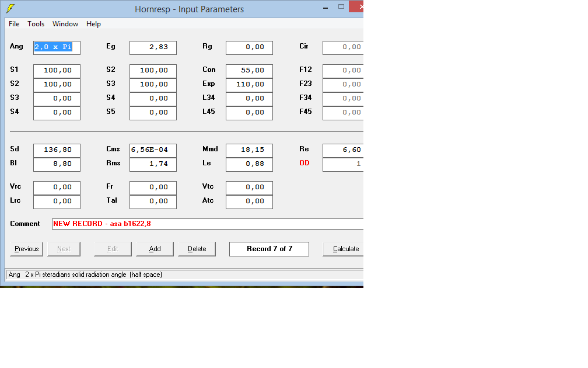Click the Con field with 55,00
Viewport: 588px width, 368px height.
click(250, 71)
